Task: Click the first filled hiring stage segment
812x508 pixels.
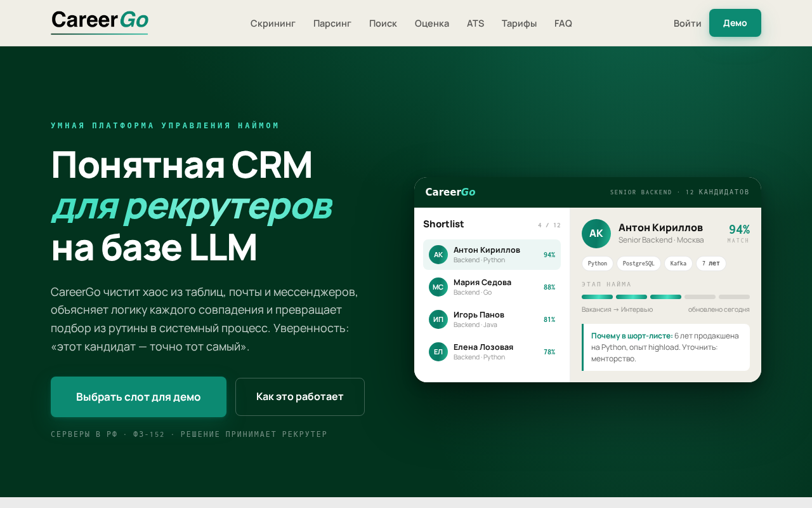Action: click(x=597, y=297)
